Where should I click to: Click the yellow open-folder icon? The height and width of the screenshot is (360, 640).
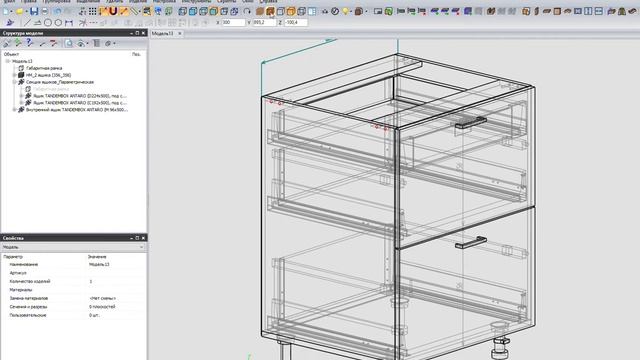[x=19, y=11]
